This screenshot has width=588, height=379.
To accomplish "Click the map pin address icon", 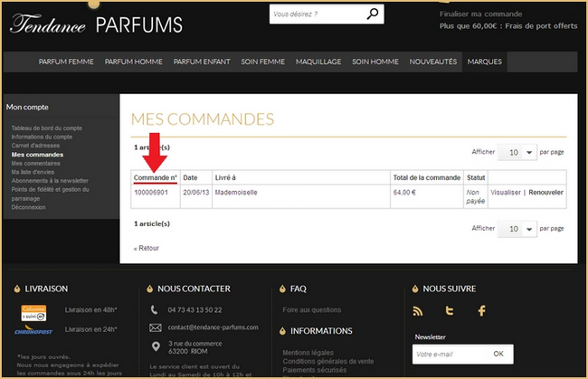I will tap(156, 346).
